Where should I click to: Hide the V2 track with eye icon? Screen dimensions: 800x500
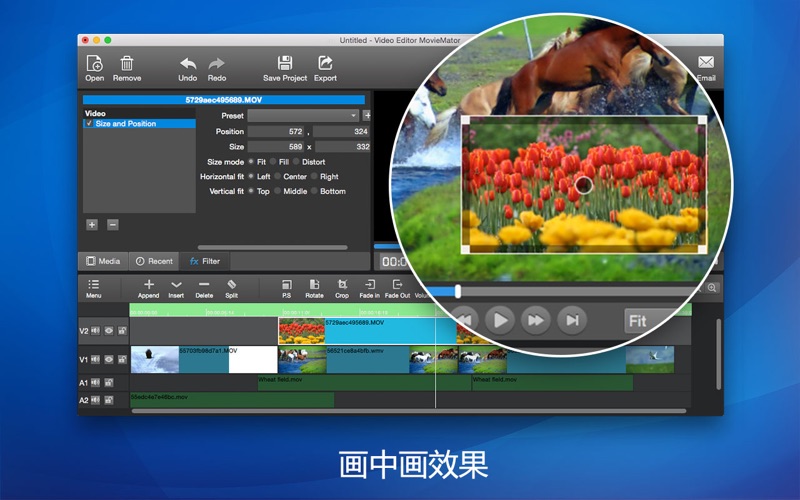point(108,330)
